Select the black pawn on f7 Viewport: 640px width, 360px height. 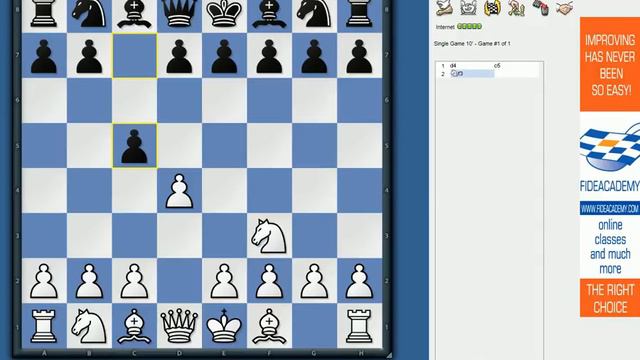[269, 56]
